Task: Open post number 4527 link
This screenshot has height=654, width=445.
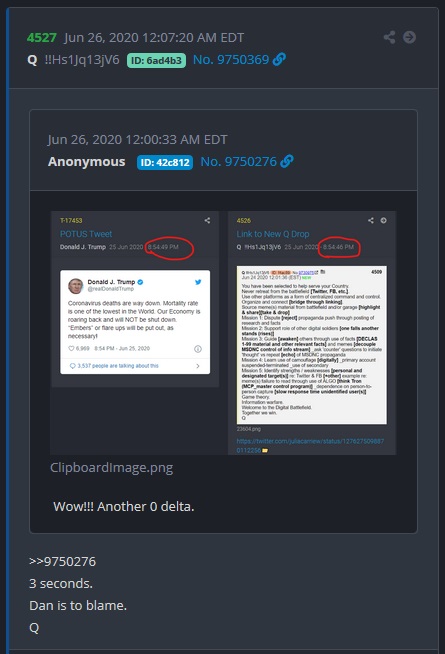Action: 41,38
